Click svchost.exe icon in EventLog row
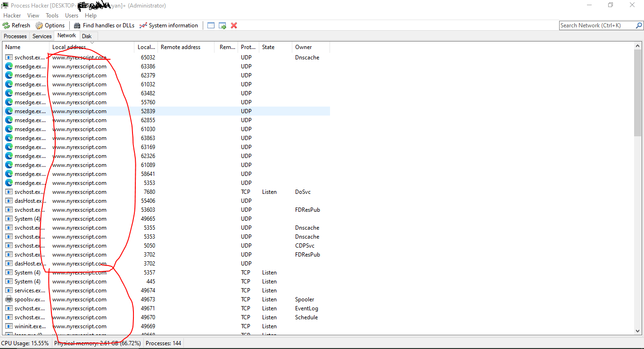Viewport: 644px width, 349px height. pos(9,308)
